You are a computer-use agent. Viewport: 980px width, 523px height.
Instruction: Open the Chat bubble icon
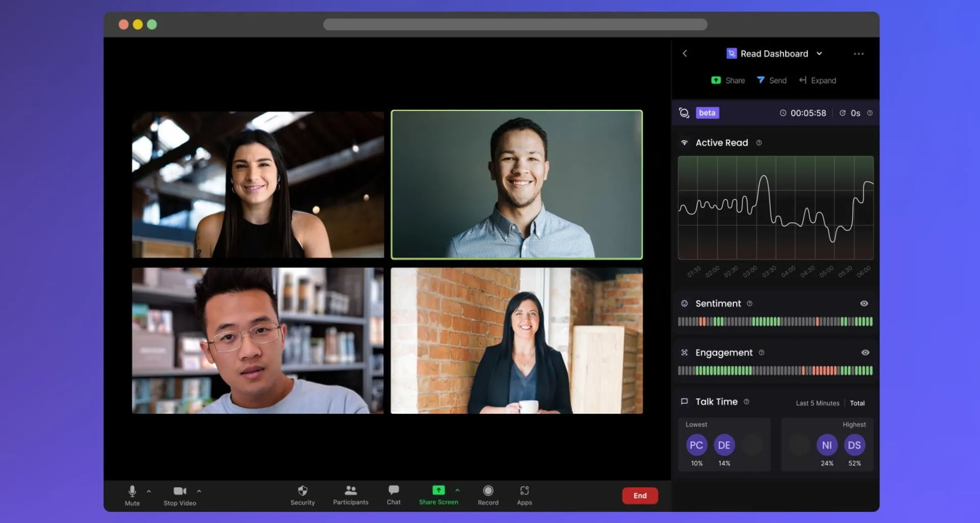[394, 490]
